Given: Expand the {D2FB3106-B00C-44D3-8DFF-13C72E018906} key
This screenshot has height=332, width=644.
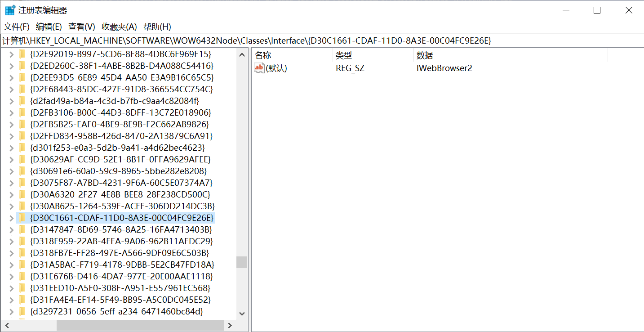Looking at the screenshot, I should coord(11,112).
